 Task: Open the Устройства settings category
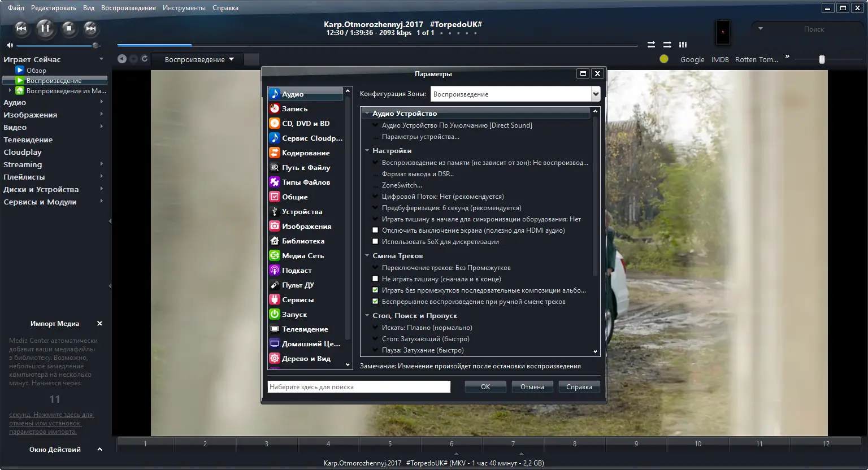pyautogui.click(x=305, y=212)
